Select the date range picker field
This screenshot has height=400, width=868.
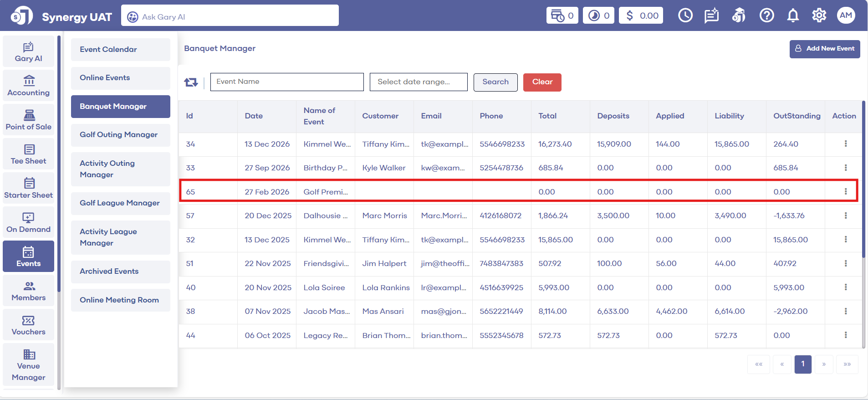418,82
